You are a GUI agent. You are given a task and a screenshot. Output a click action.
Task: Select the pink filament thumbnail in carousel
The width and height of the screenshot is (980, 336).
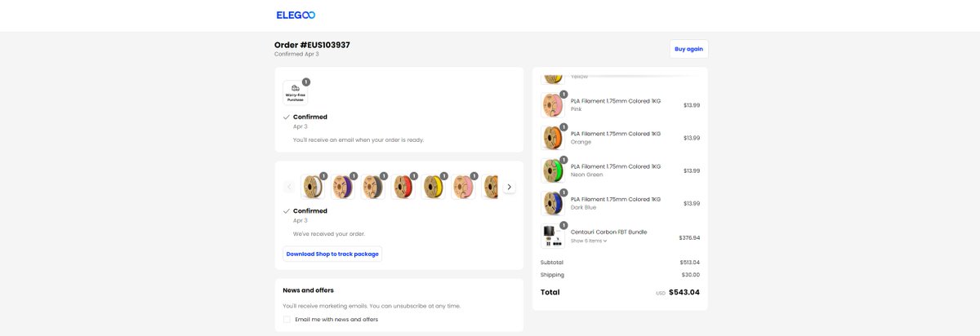click(x=464, y=187)
